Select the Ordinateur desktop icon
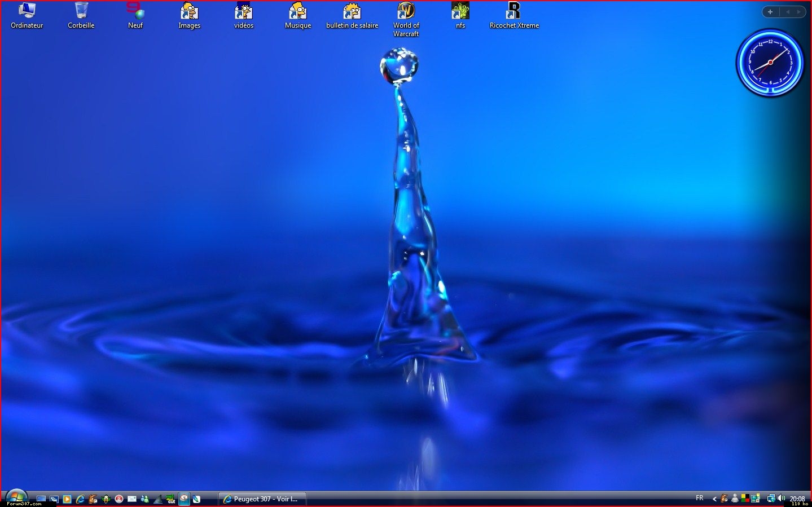The image size is (812, 507). tap(27, 11)
